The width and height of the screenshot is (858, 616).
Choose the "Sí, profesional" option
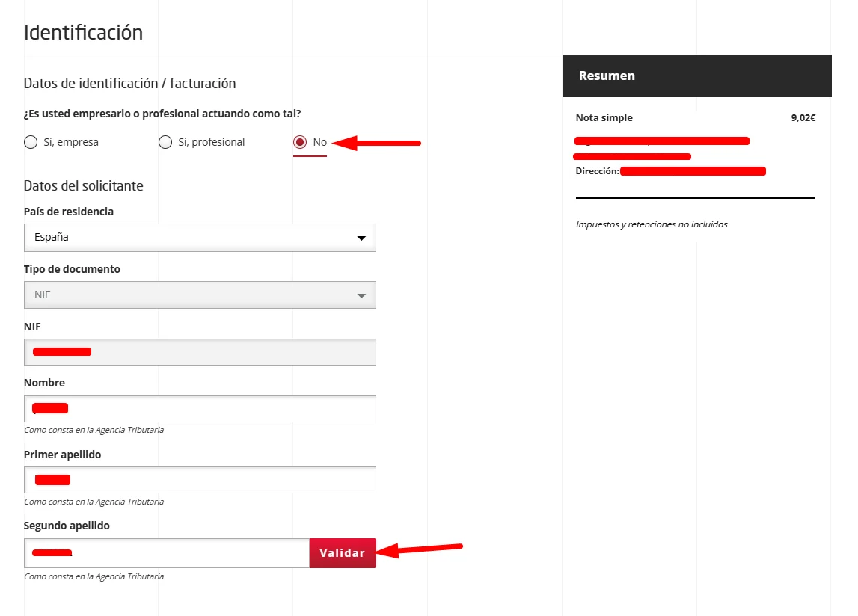[x=165, y=142]
